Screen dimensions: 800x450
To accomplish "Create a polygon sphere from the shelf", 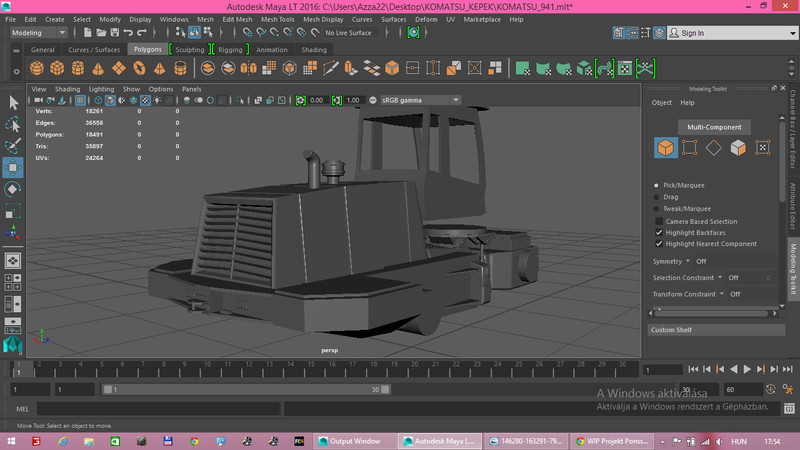I will click(x=37, y=68).
